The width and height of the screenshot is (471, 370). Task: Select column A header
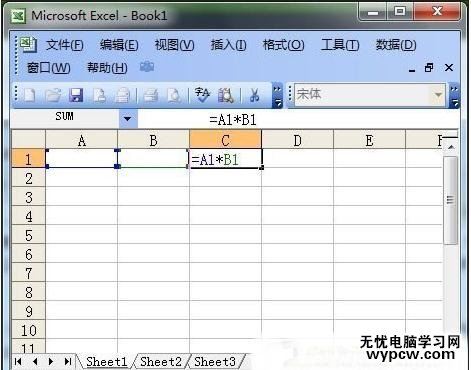[82, 140]
